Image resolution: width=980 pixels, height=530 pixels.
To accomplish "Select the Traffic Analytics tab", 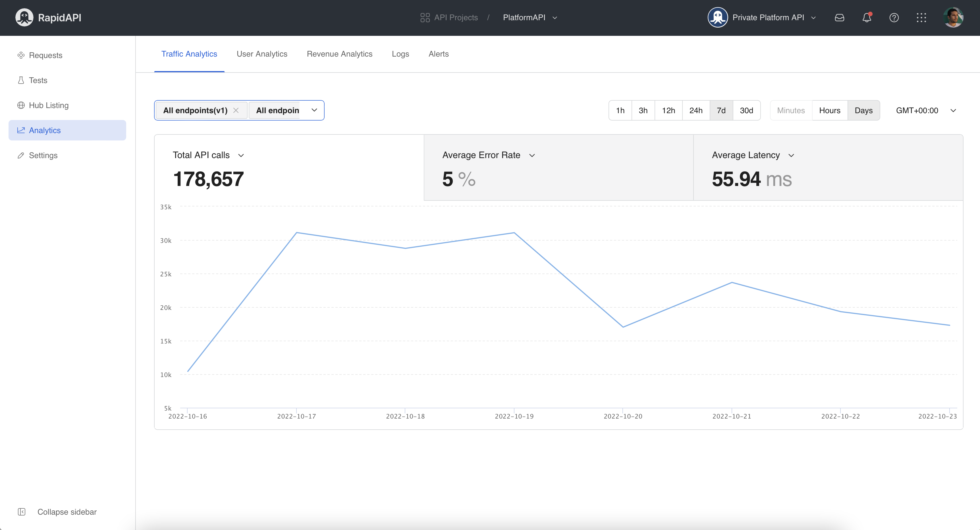I will (189, 54).
